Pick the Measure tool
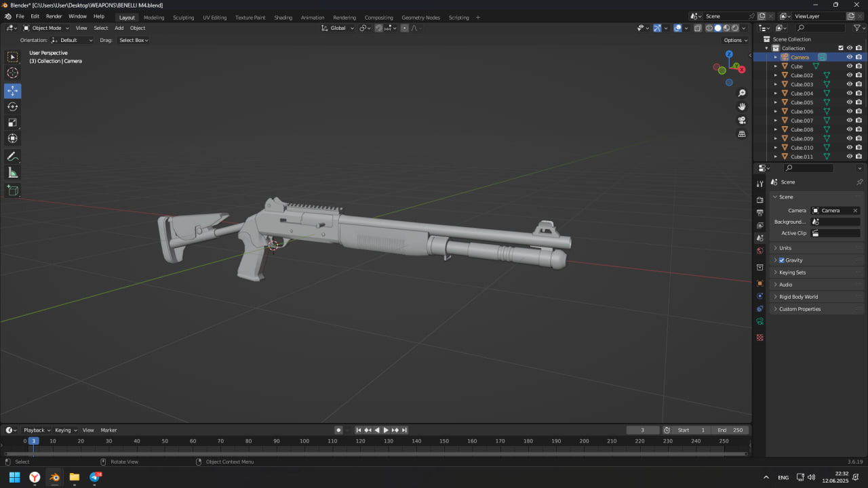This screenshot has height=488, width=868. tap(12, 173)
